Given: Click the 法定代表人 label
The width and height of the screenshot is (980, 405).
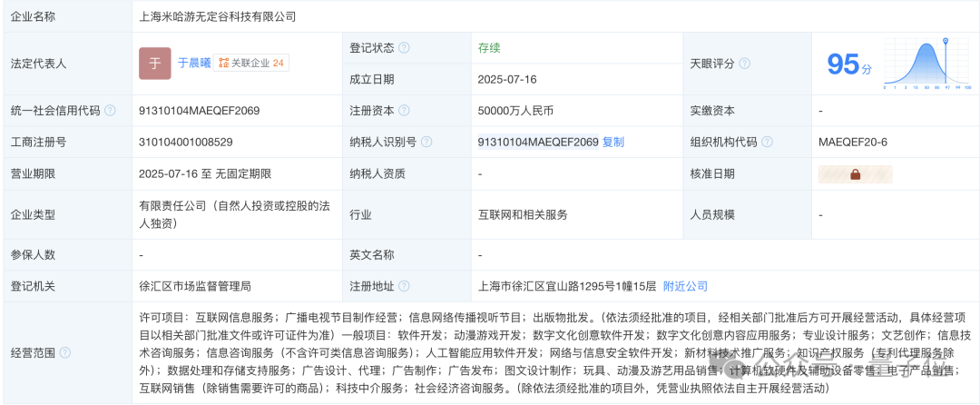Looking at the screenshot, I should (39, 64).
